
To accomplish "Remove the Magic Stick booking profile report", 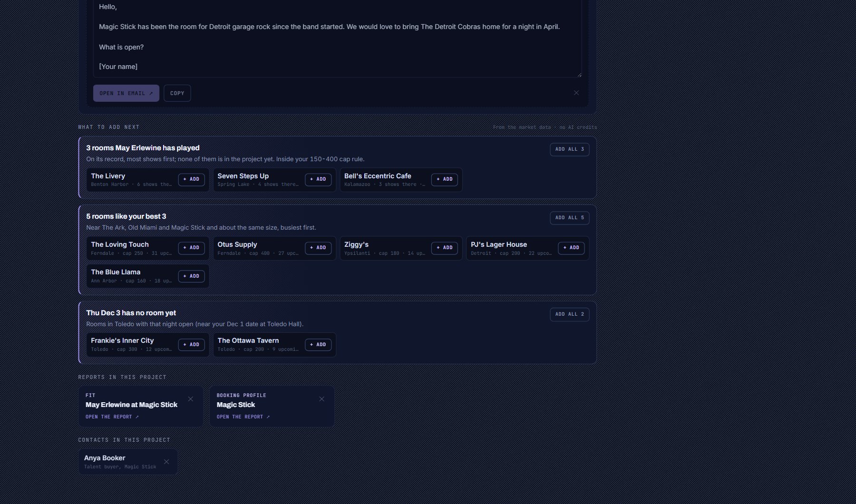I will coord(321,399).
